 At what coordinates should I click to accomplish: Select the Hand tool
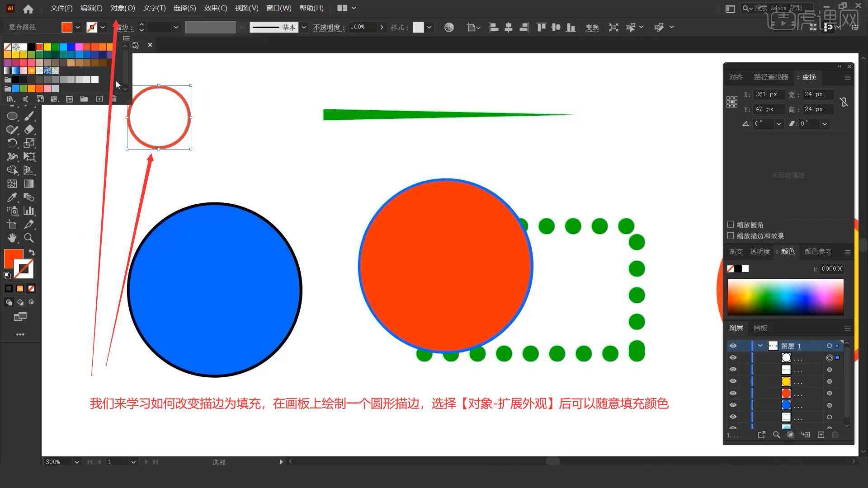coord(12,238)
